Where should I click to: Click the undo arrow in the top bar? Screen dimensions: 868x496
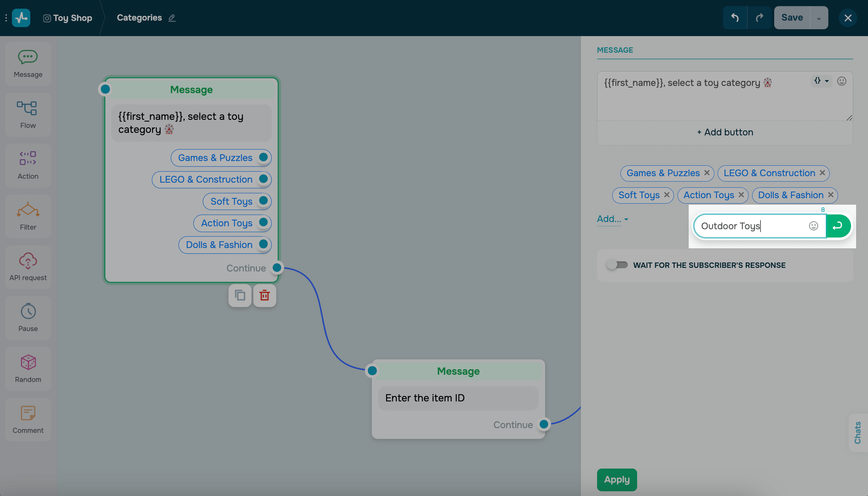[735, 18]
